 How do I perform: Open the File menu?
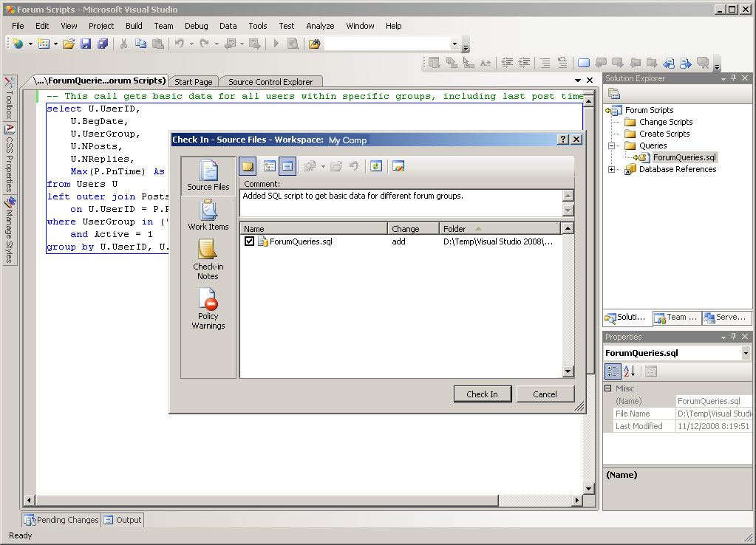[x=18, y=26]
